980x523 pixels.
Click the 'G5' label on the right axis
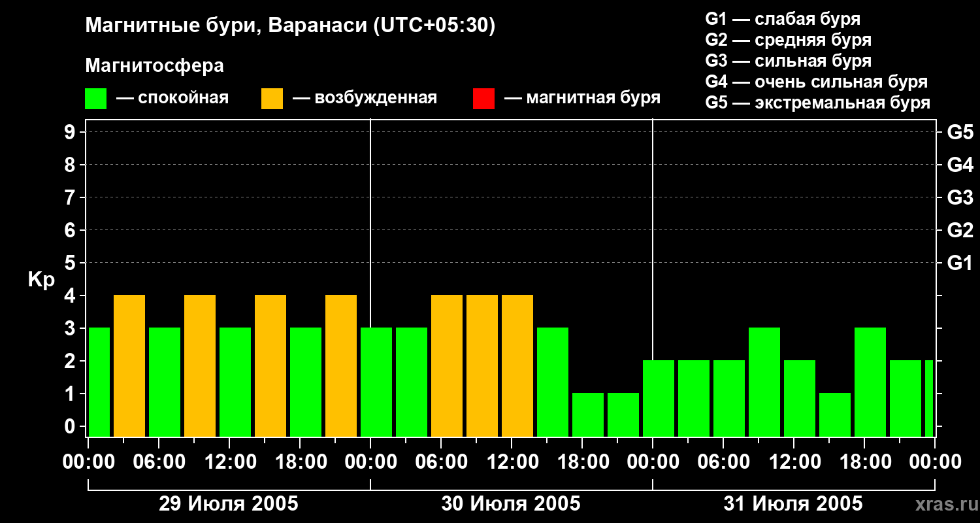[960, 132]
